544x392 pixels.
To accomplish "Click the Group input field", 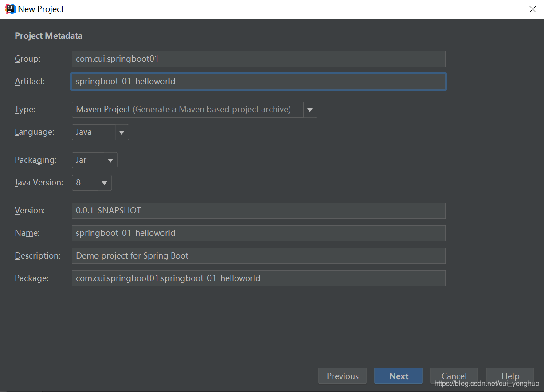I will tap(258, 59).
